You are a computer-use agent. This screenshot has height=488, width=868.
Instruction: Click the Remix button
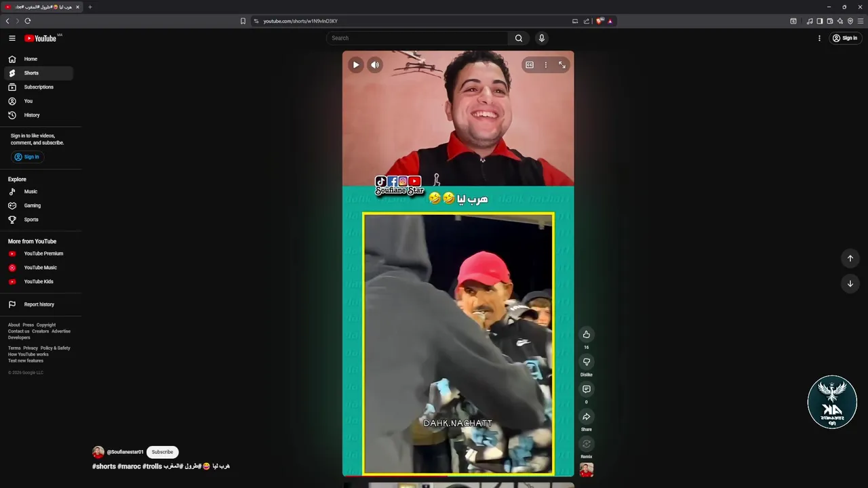point(587,444)
